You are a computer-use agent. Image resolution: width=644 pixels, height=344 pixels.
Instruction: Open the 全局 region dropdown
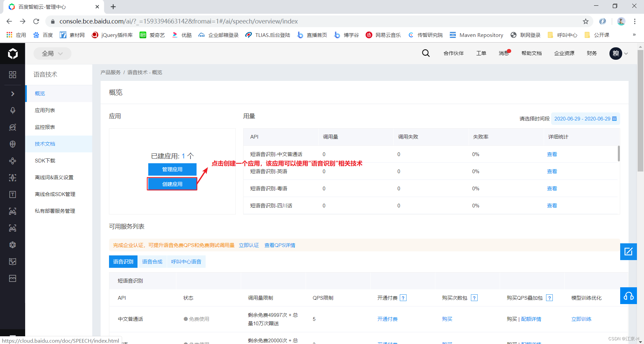52,53
